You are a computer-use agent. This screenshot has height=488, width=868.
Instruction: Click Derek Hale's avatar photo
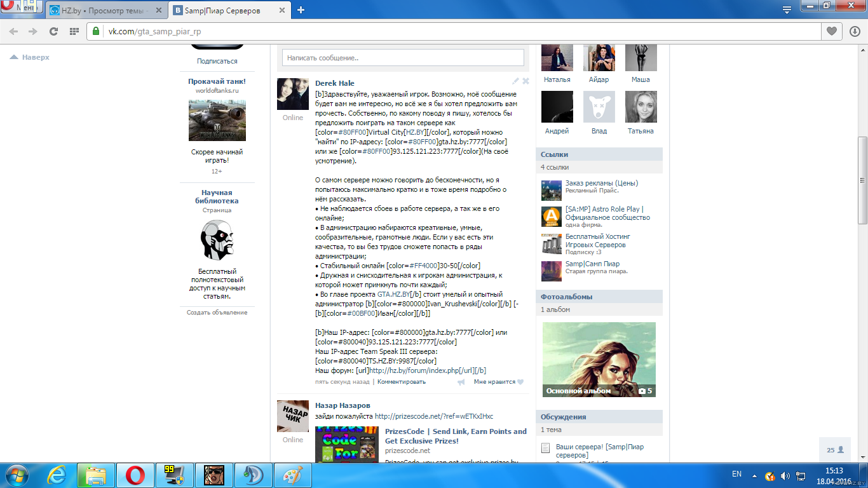pyautogui.click(x=293, y=94)
